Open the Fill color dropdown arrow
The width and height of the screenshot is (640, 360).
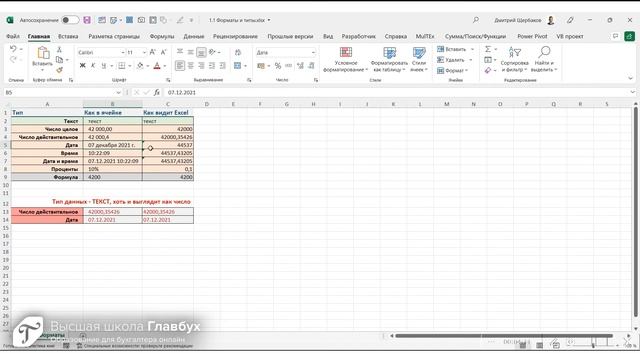147,66
